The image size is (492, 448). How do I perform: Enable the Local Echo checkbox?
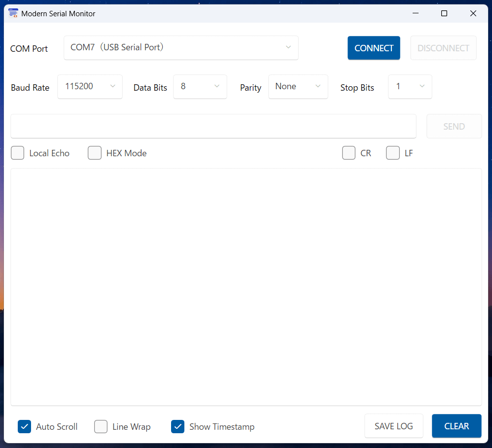pos(18,153)
